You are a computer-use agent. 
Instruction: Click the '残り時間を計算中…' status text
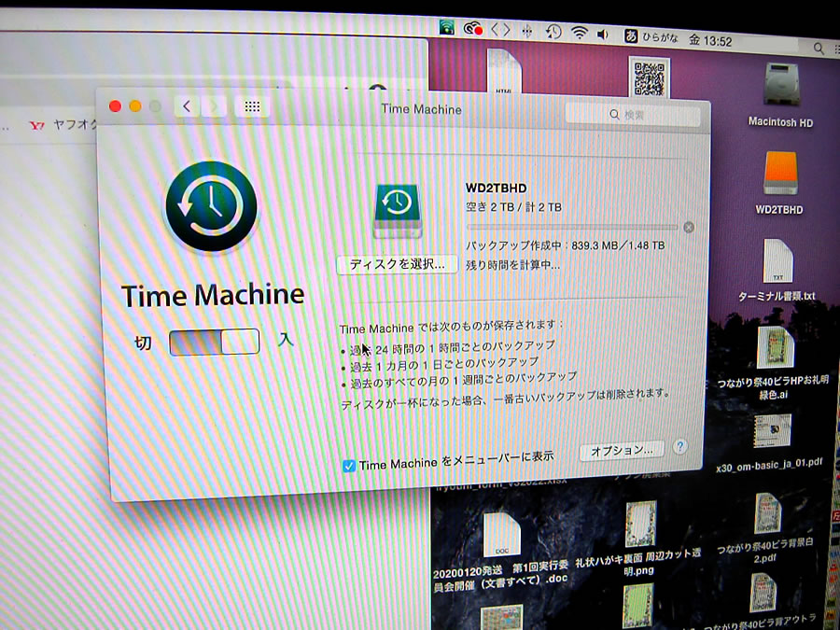tap(512, 265)
